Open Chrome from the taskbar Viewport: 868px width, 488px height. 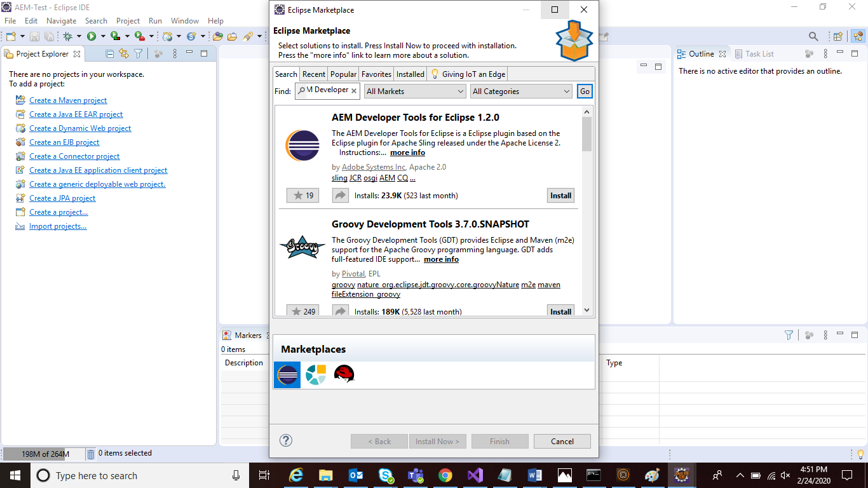(445, 475)
